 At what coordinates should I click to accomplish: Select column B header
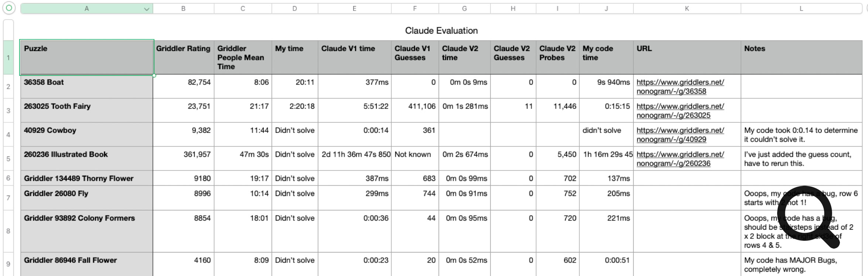coord(183,9)
